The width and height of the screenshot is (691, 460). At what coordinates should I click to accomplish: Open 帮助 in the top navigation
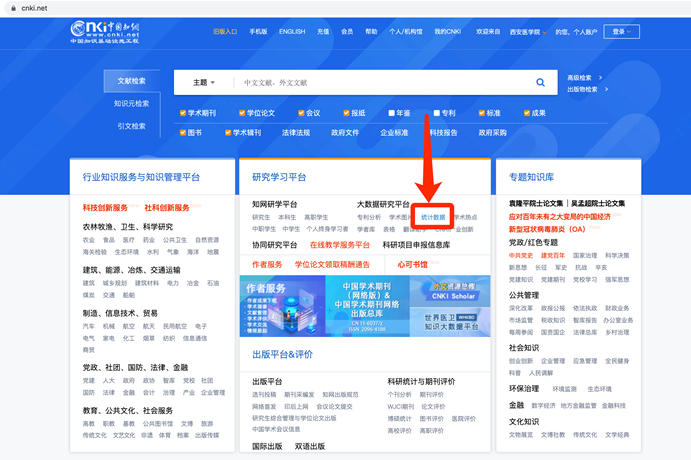click(371, 32)
